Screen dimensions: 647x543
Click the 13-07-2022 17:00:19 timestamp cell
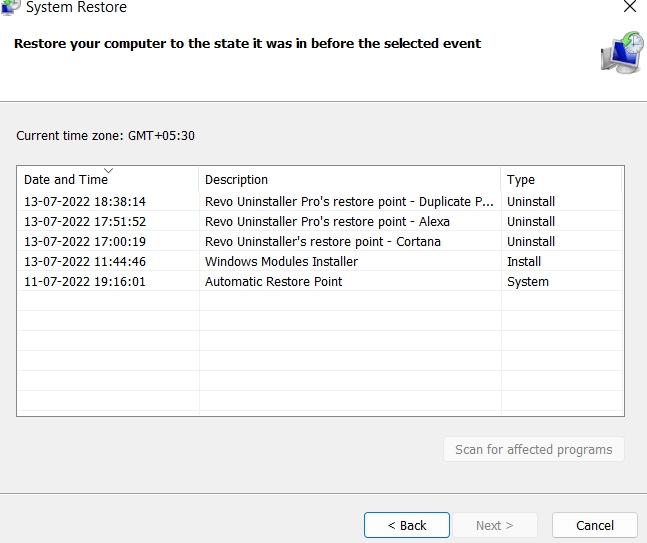(x=85, y=241)
